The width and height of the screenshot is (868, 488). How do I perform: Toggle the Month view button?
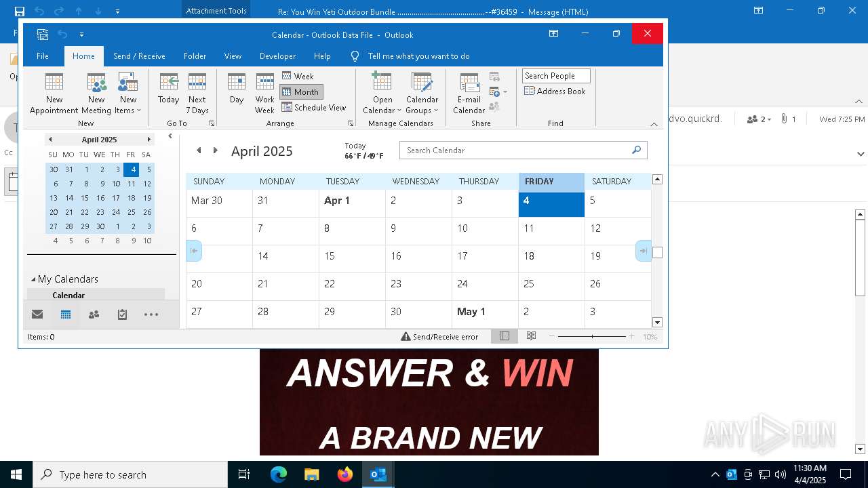click(x=301, y=91)
